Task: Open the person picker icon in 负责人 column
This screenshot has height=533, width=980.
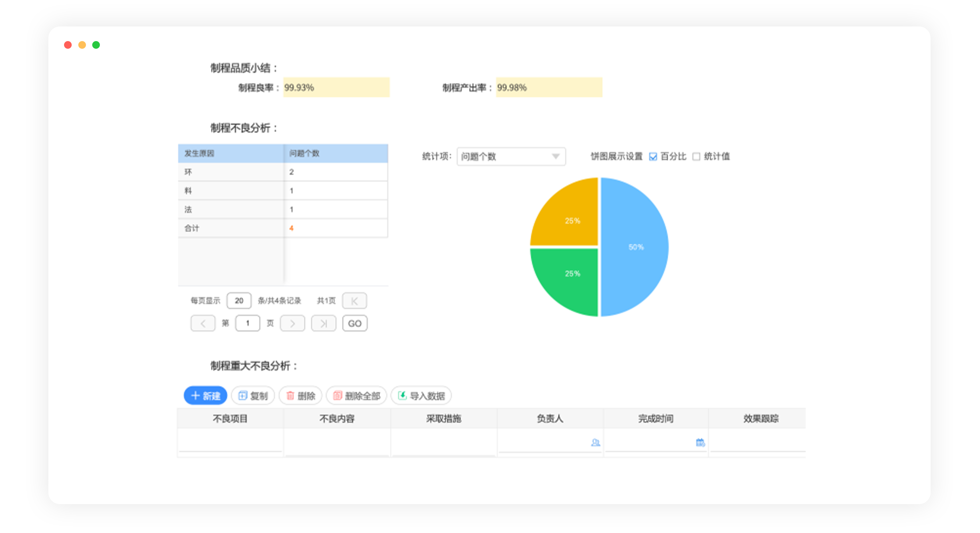Action: click(595, 442)
